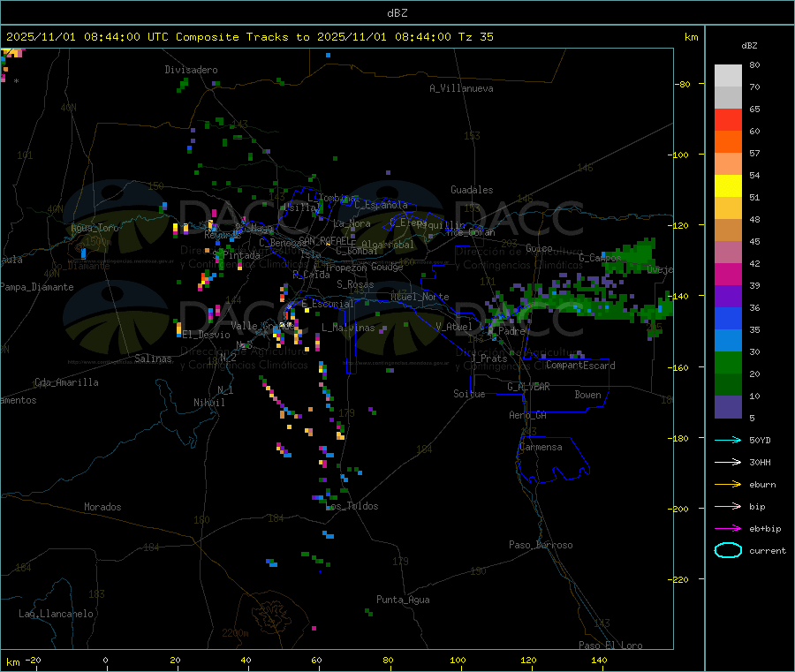Click the Aero_GA map label
The width and height of the screenshot is (795, 672).
pyautogui.click(x=528, y=415)
